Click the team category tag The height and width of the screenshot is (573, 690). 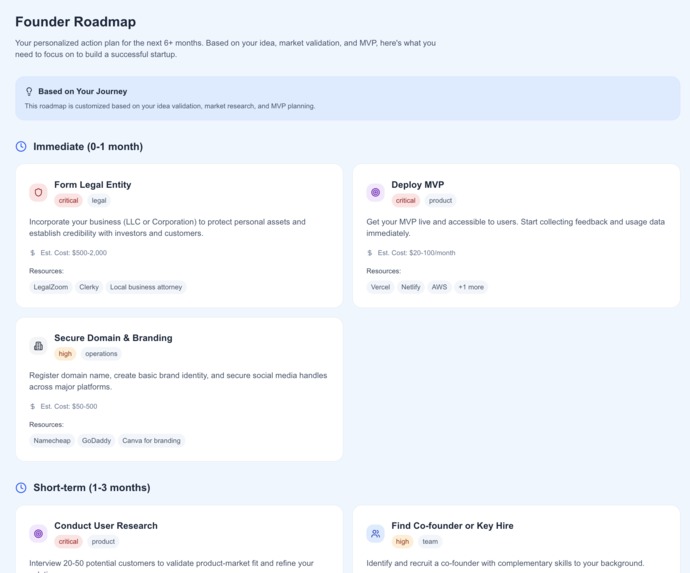(430, 541)
